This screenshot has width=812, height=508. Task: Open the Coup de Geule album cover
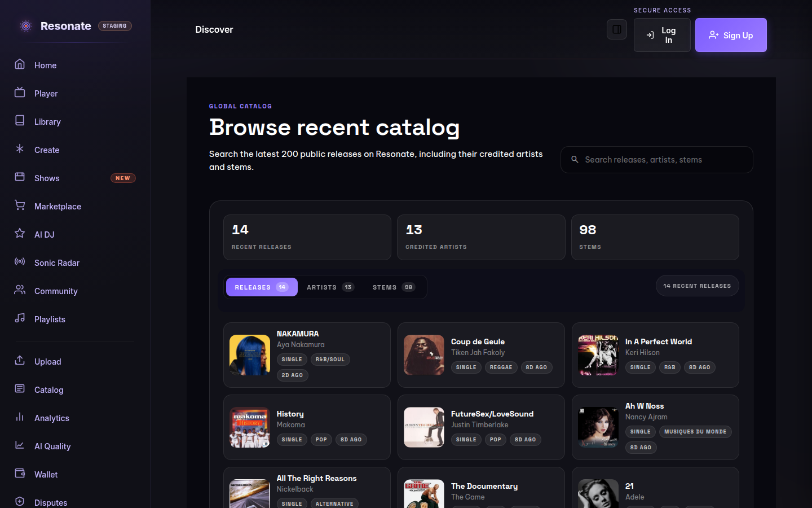[424, 355]
